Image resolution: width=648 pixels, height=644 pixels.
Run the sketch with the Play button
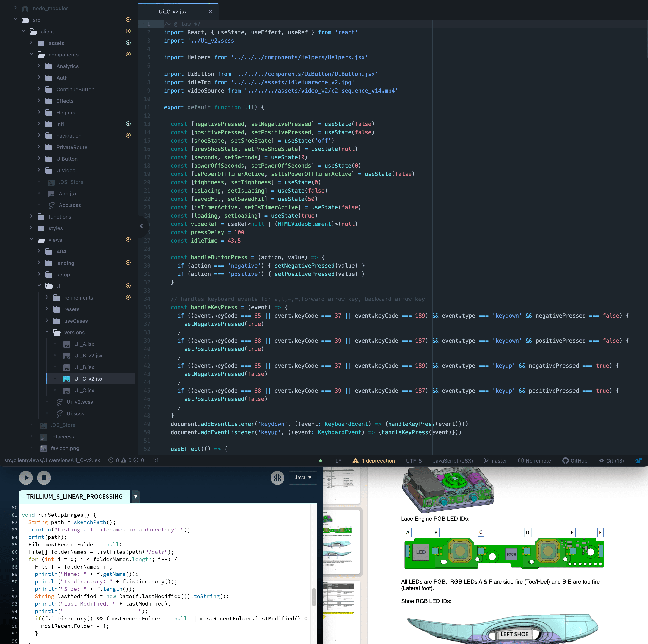click(26, 477)
